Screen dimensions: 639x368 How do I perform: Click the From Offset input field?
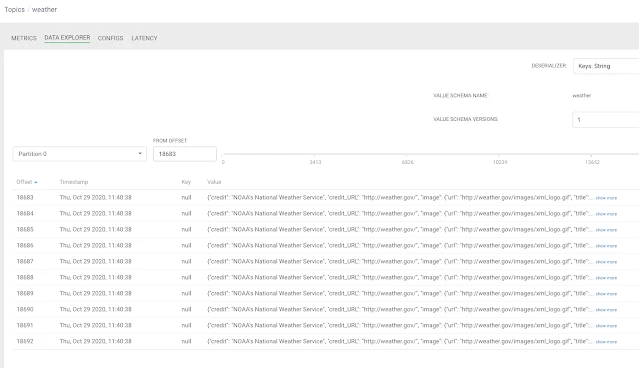click(185, 154)
